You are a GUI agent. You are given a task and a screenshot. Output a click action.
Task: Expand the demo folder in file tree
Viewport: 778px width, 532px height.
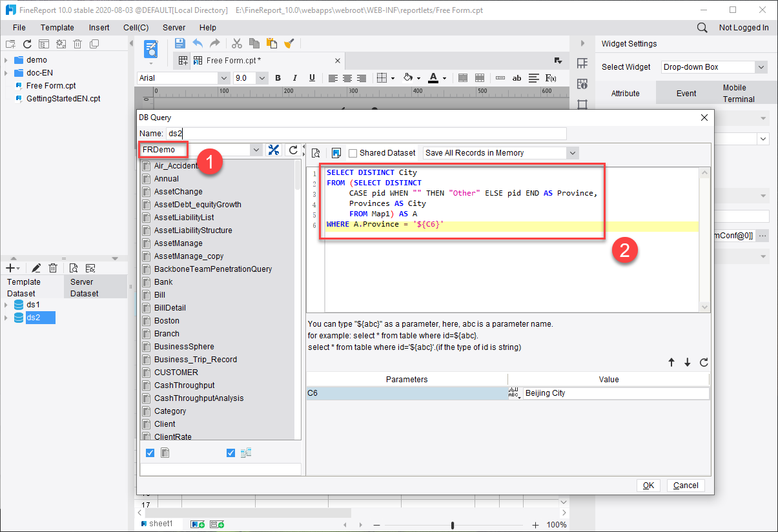click(x=6, y=60)
